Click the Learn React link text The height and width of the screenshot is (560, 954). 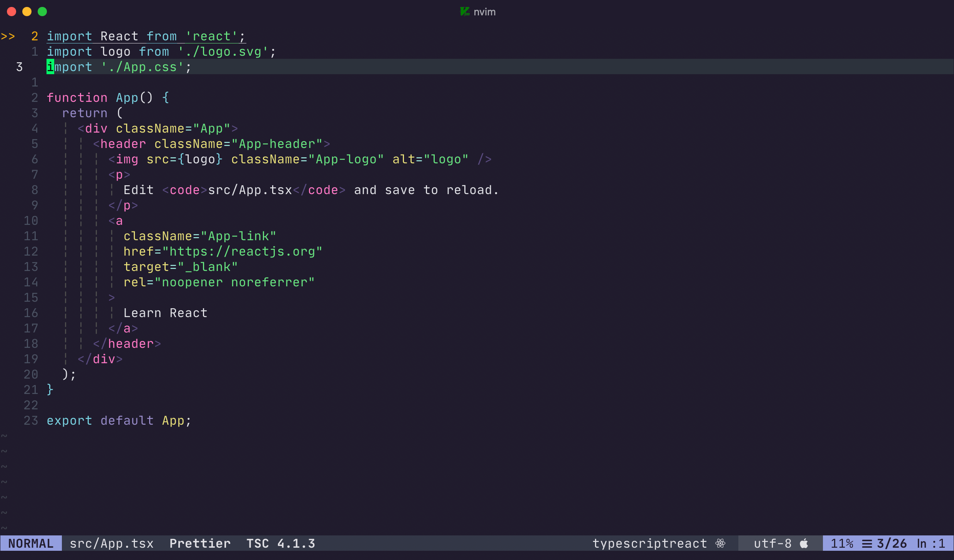tap(165, 313)
